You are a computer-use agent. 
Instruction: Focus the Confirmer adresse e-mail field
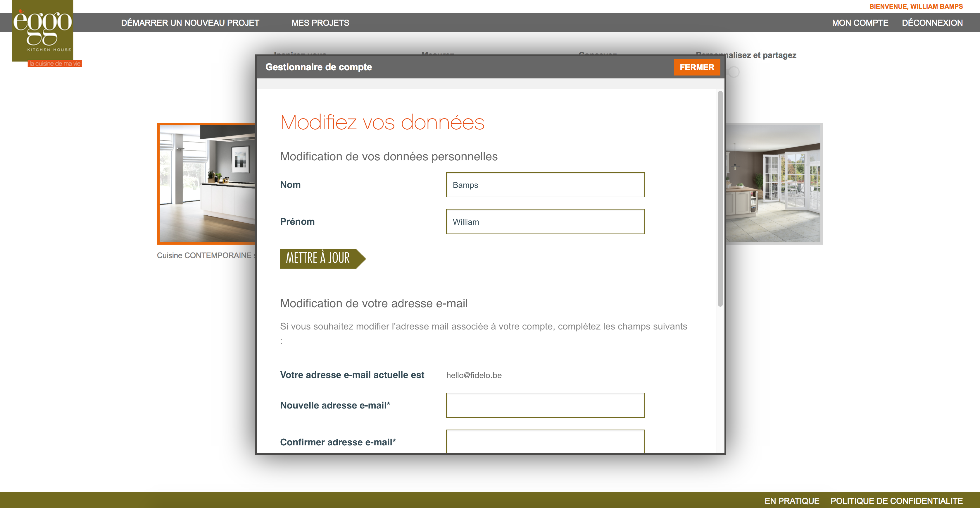pyautogui.click(x=545, y=441)
